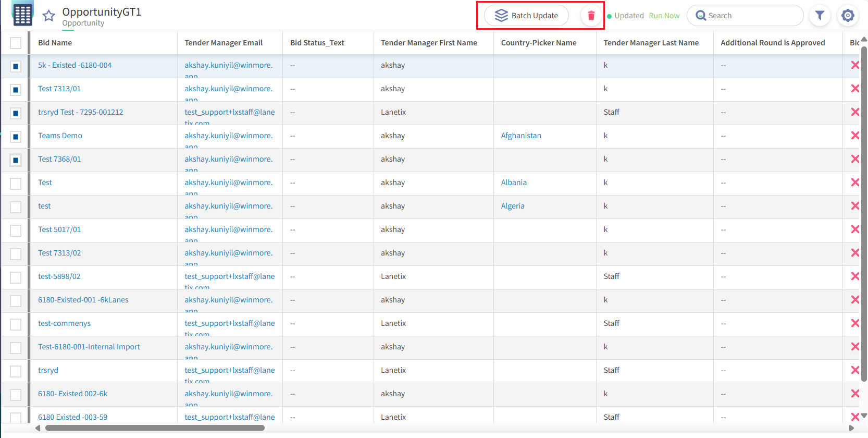Sort by Tender Manager Last Name header
This screenshot has width=868, height=438.
pos(651,43)
